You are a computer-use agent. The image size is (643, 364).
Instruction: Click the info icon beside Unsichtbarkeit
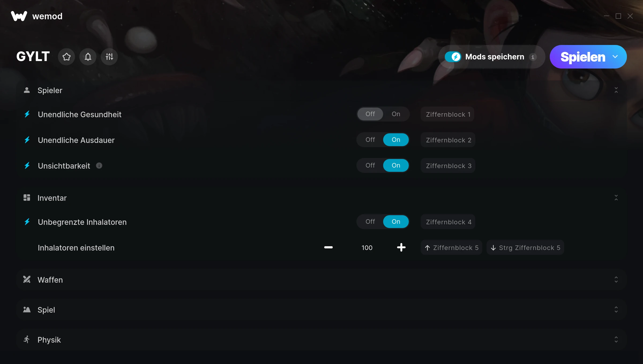click(x=99, y=166)
